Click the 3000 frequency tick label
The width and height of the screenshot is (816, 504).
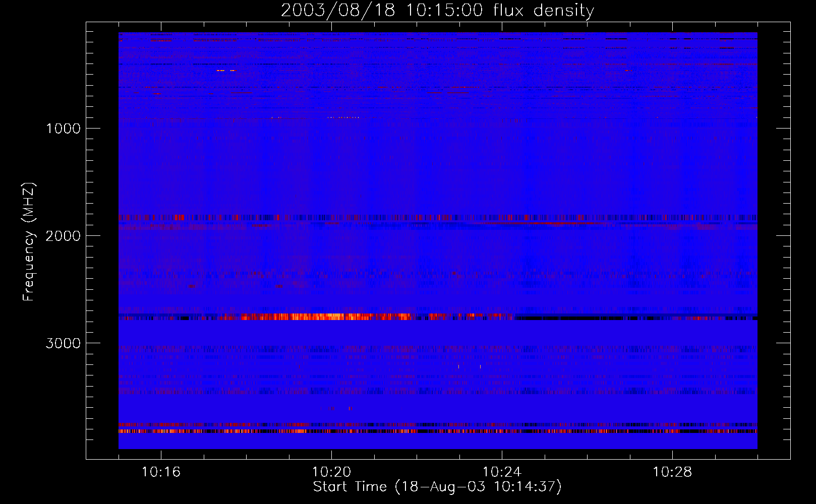[x=63, y=343]
